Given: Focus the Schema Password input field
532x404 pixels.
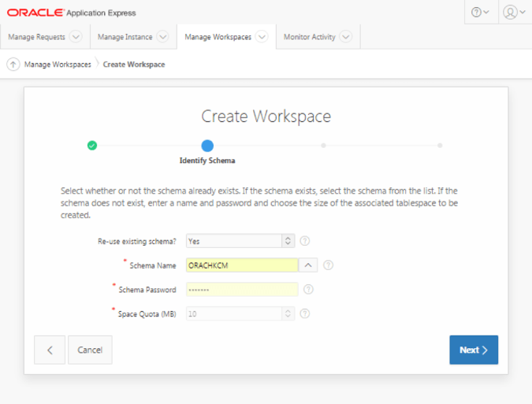Looking at the screenshot, I should point(242,290).
